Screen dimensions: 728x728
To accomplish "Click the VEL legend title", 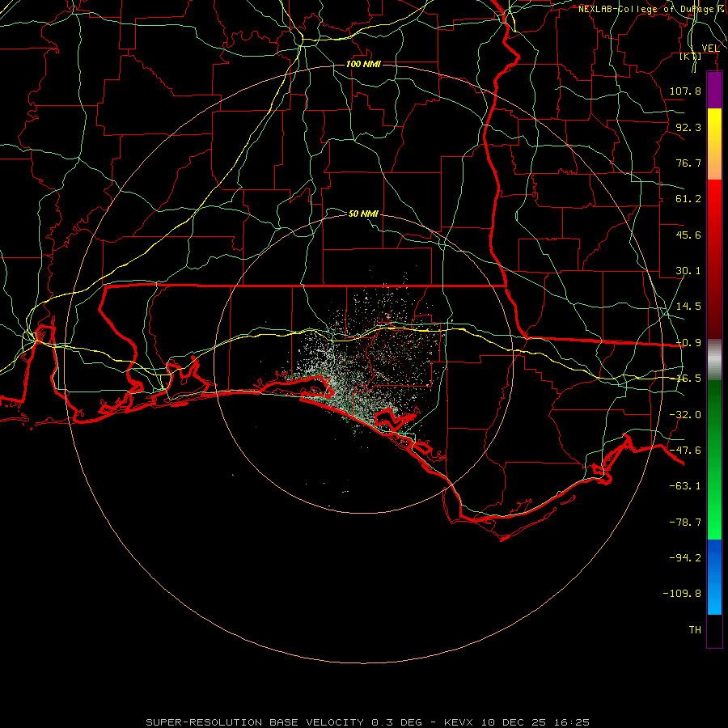I will (x=710, y=49).
